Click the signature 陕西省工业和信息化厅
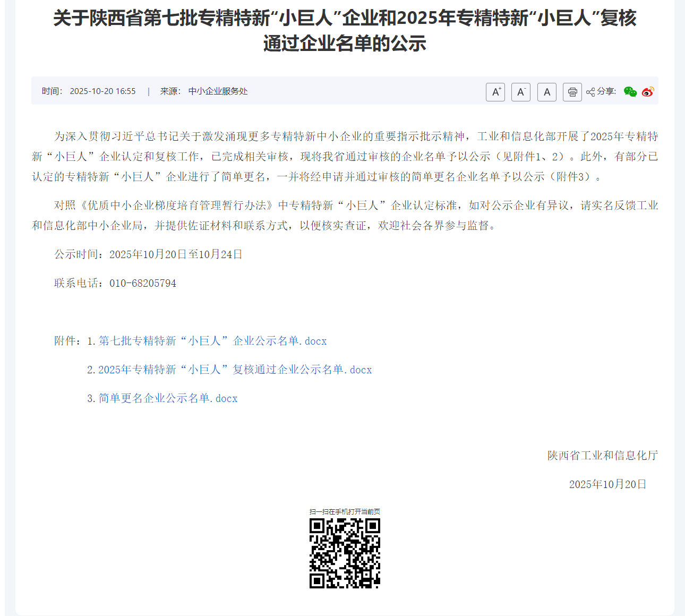 click(602, 456)
